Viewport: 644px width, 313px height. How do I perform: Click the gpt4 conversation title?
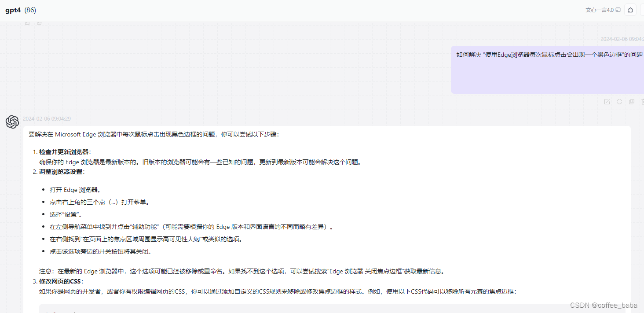13,10
